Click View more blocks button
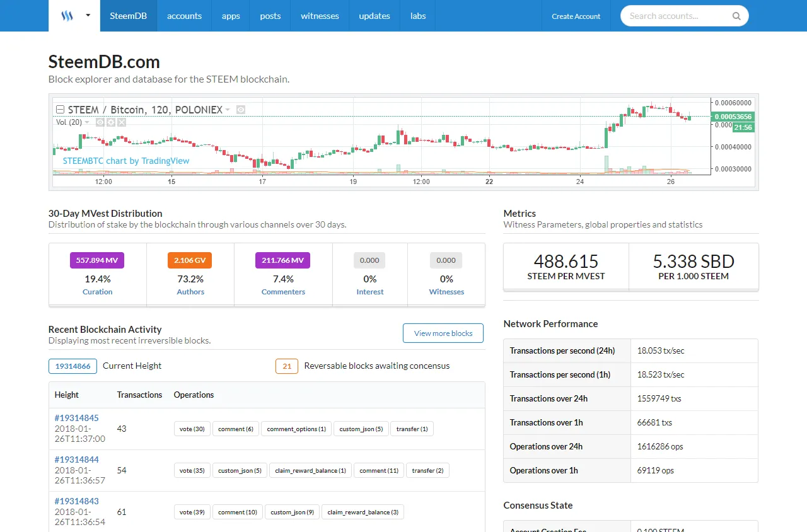This screenshot has width=807, height=532. click(443, 333)
